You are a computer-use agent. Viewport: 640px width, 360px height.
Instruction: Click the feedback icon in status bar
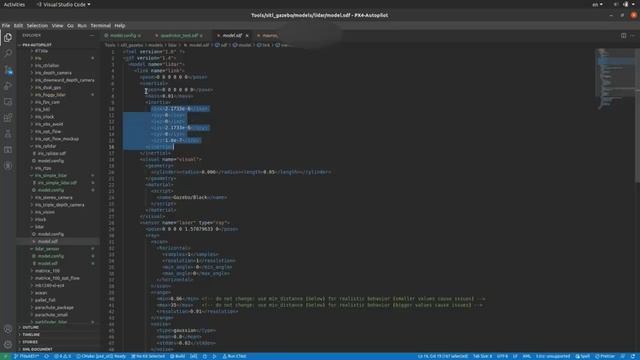click(623, 356)
